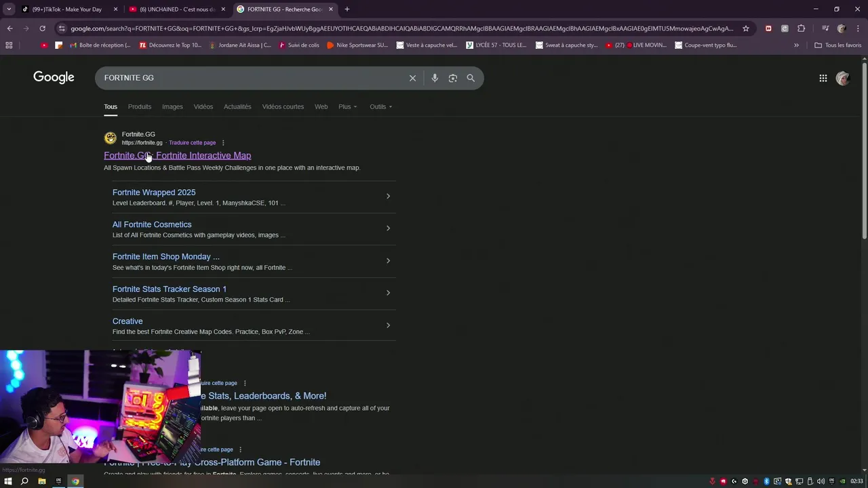Click the page vertical scrollbar
This screenshot has width=868, height=488.
tap(865, 149)
